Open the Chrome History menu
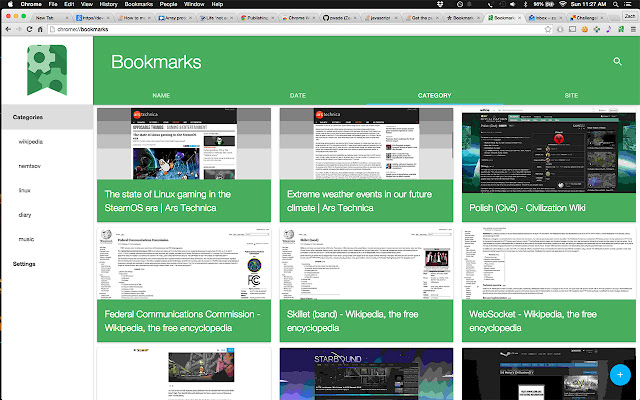The image size is (640, 400). coord(109,4)
